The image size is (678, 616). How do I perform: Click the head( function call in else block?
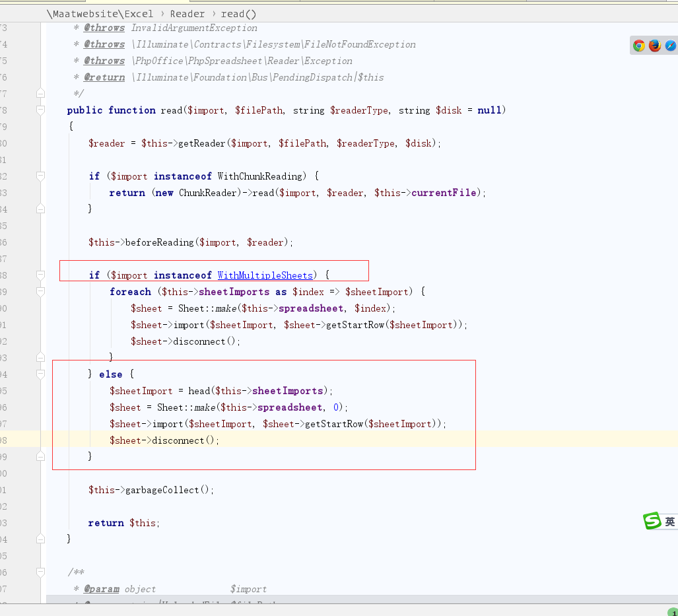coord(199,391)
